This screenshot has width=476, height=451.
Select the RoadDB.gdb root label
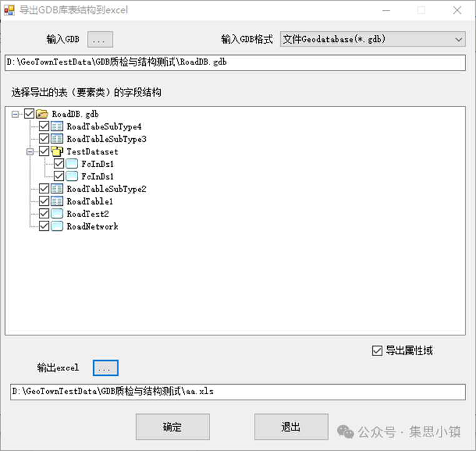(75, 114)
